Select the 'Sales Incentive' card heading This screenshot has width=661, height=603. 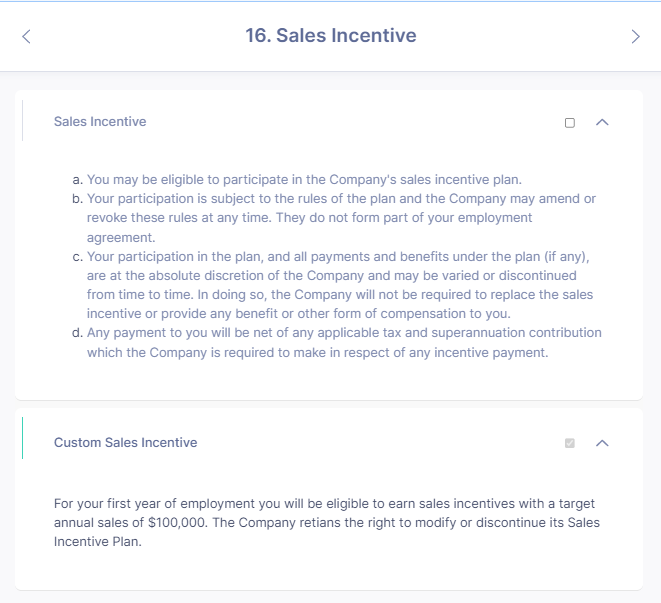[x=100, y=121]
